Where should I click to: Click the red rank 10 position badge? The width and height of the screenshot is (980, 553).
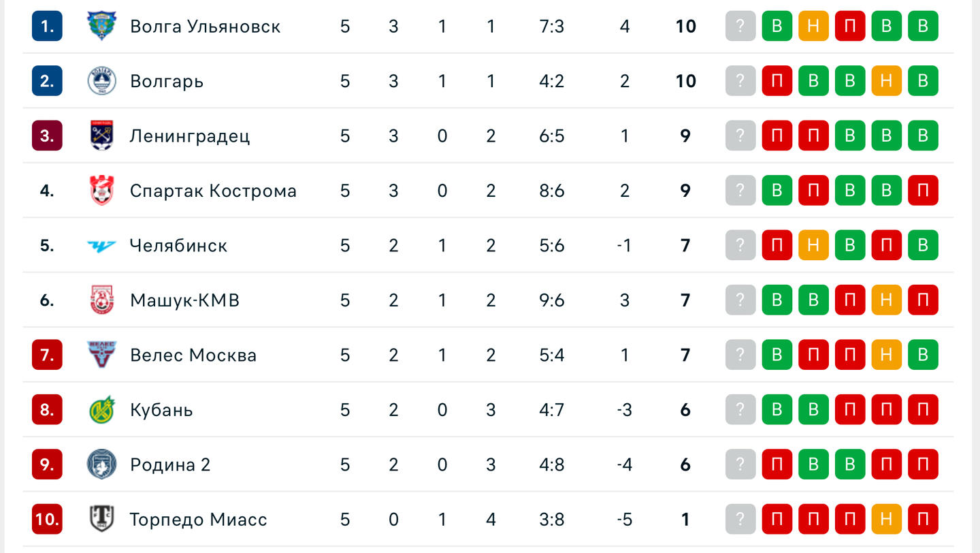(x=47, y=520)
